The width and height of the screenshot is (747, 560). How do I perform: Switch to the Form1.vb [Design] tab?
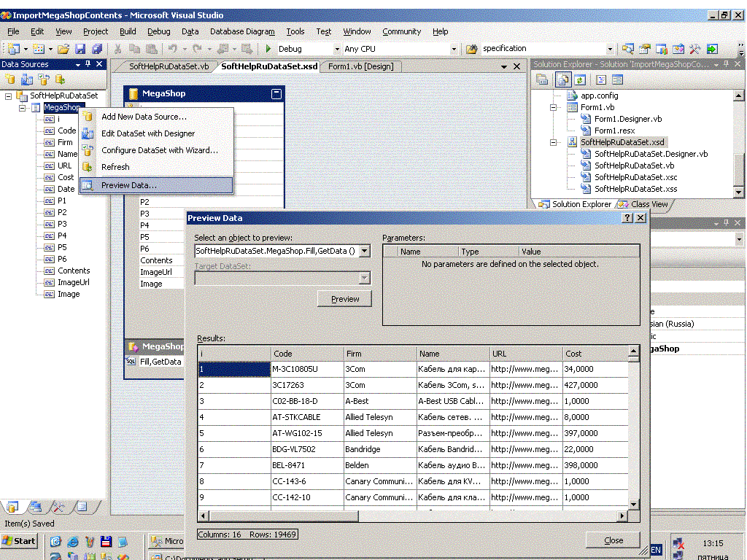point(360,66)
